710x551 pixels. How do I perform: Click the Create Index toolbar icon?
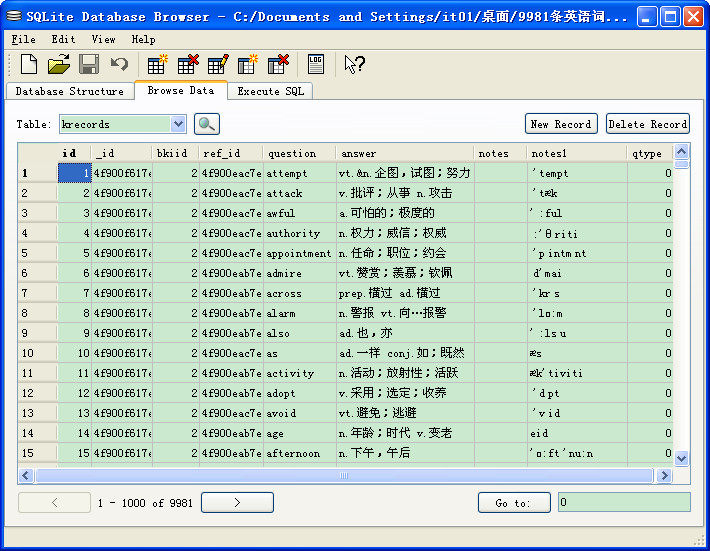(x=248, y=64)
